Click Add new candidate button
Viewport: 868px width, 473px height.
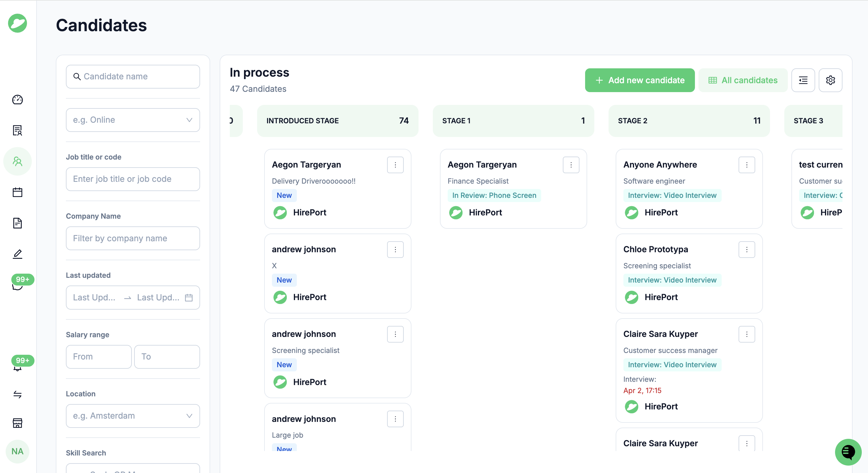point(639,80)
